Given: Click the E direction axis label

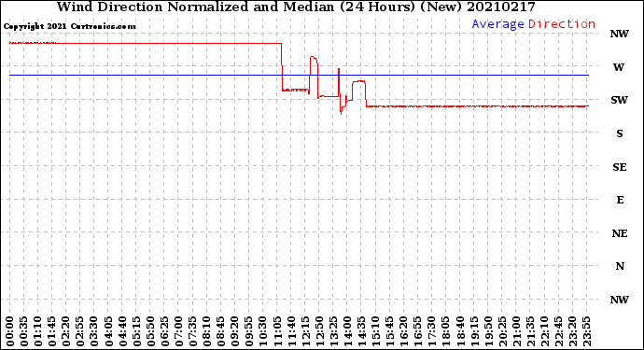Looking at the screenshot, I should pos(620,200).
